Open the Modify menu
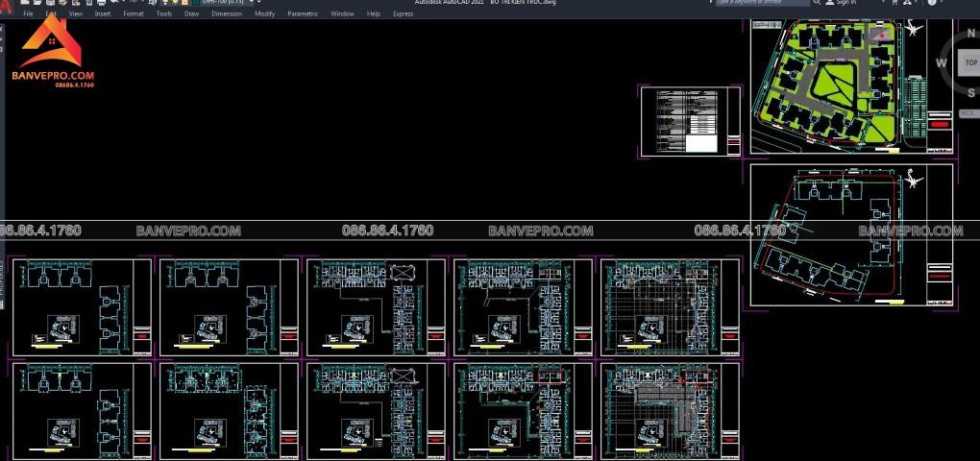 (x=265, y=13)
